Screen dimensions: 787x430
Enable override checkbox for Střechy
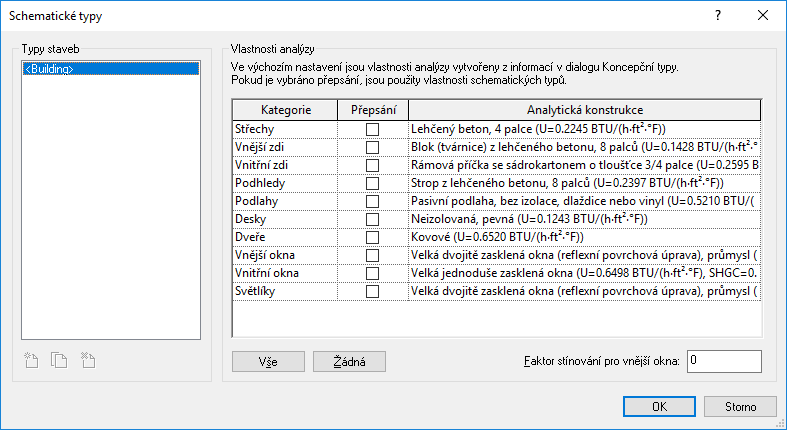373,130
